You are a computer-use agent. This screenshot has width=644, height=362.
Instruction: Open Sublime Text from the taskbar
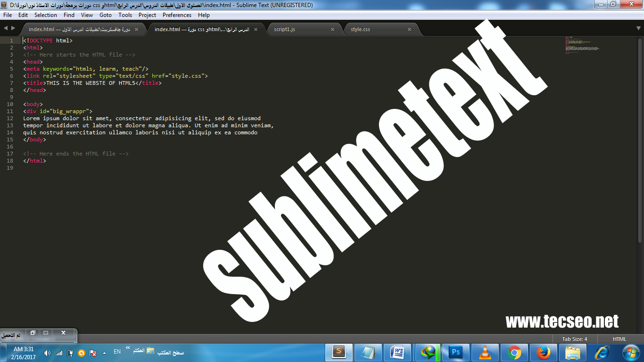339,352
